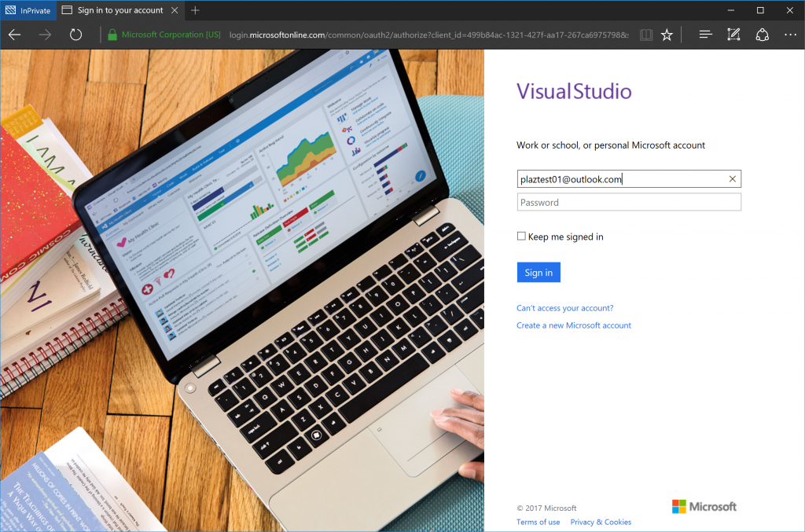Click the blue Sign in button

pos(539,273)
